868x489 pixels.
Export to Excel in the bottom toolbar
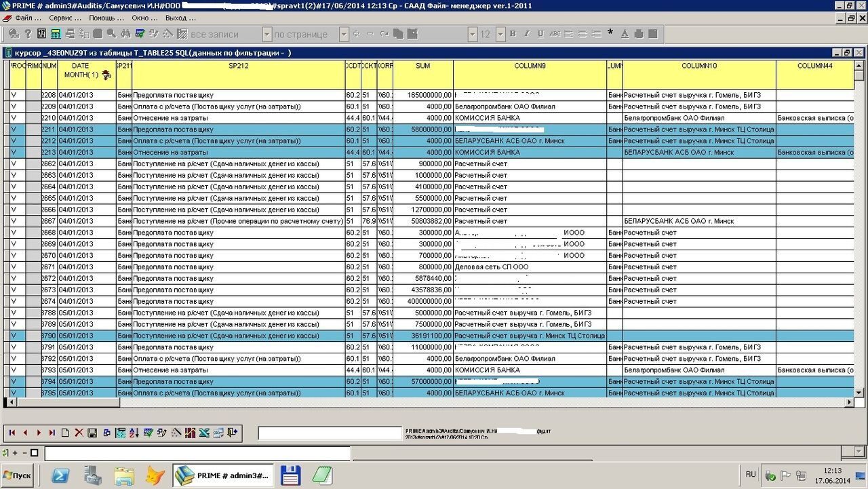[x=204, y=433]
